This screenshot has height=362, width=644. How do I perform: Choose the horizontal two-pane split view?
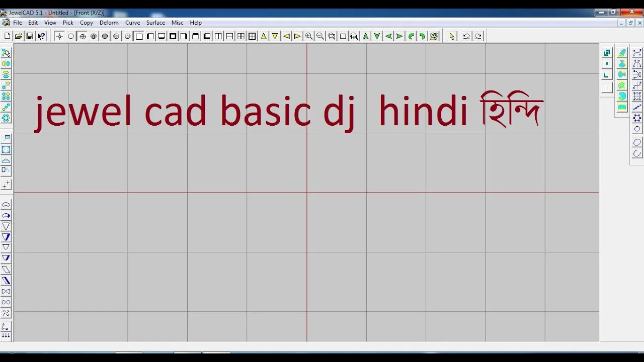[229, 36]
